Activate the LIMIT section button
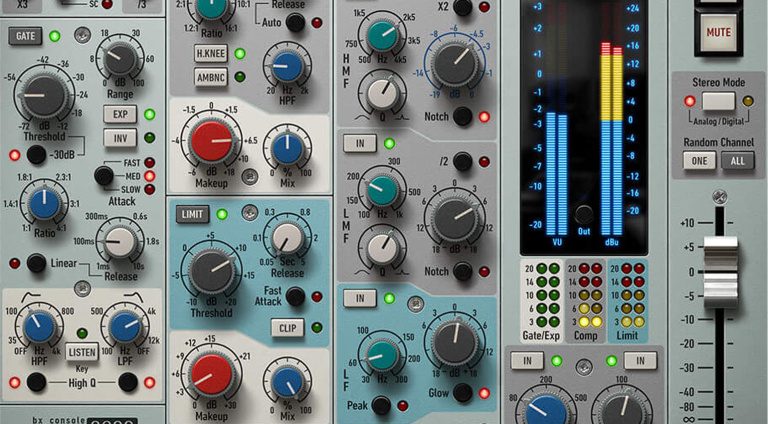The height and width of the screenshot is (424, 768). pyautogui.click(x=193, y=214)
